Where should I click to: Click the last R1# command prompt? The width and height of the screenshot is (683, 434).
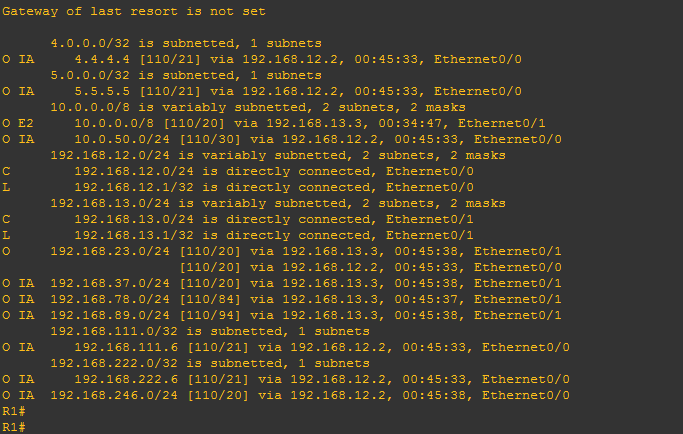point(14,427)
